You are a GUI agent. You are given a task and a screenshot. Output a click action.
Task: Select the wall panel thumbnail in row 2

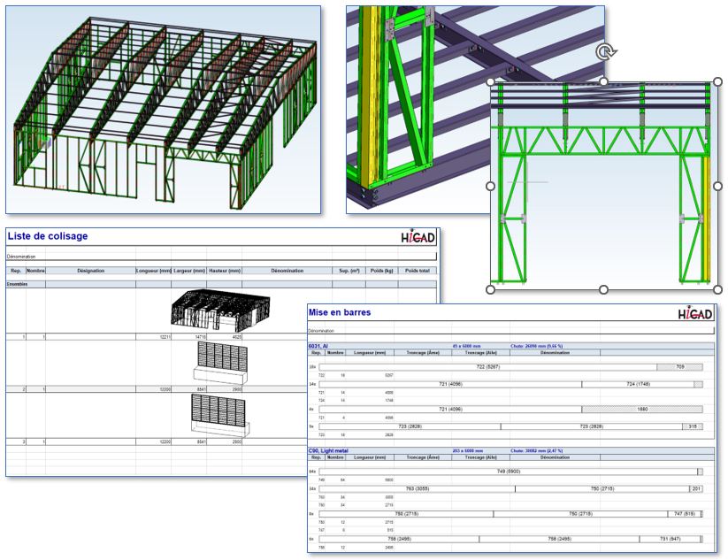(220, 363)
